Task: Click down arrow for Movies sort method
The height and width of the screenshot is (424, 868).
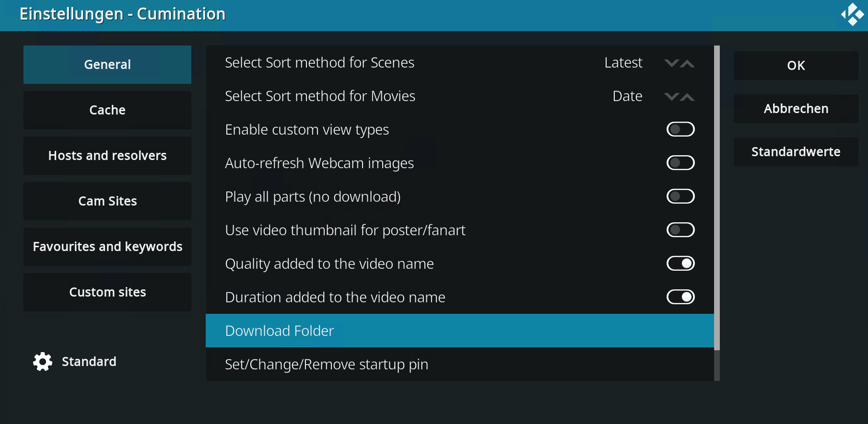Action: (x=671, y=97)
